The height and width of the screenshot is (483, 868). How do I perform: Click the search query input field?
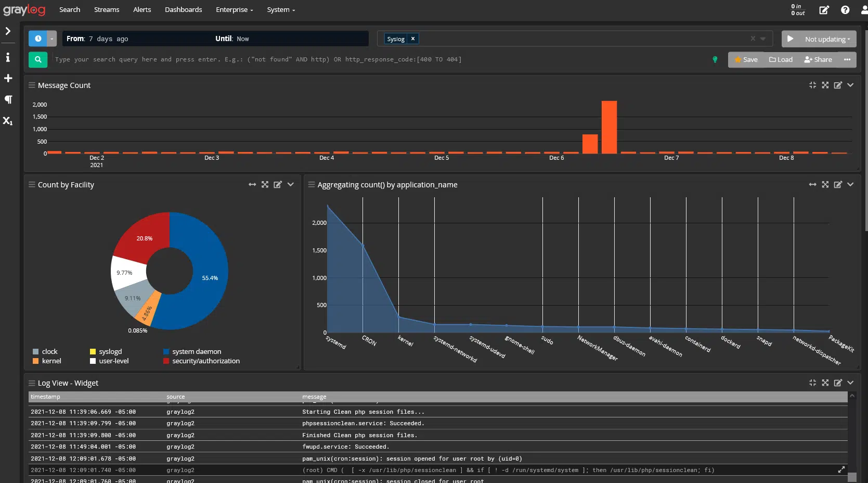pos(312,59)
